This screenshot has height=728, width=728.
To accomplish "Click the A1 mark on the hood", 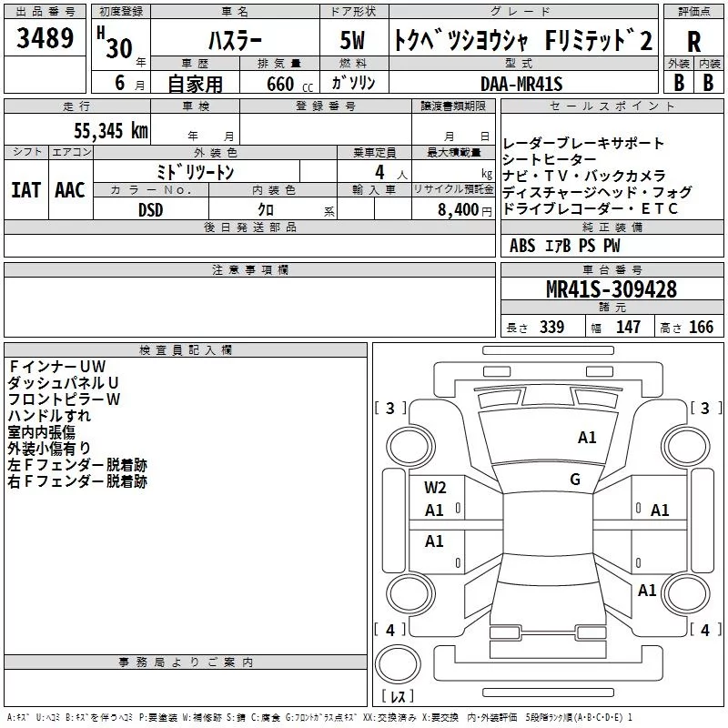I will click(587, 438).
